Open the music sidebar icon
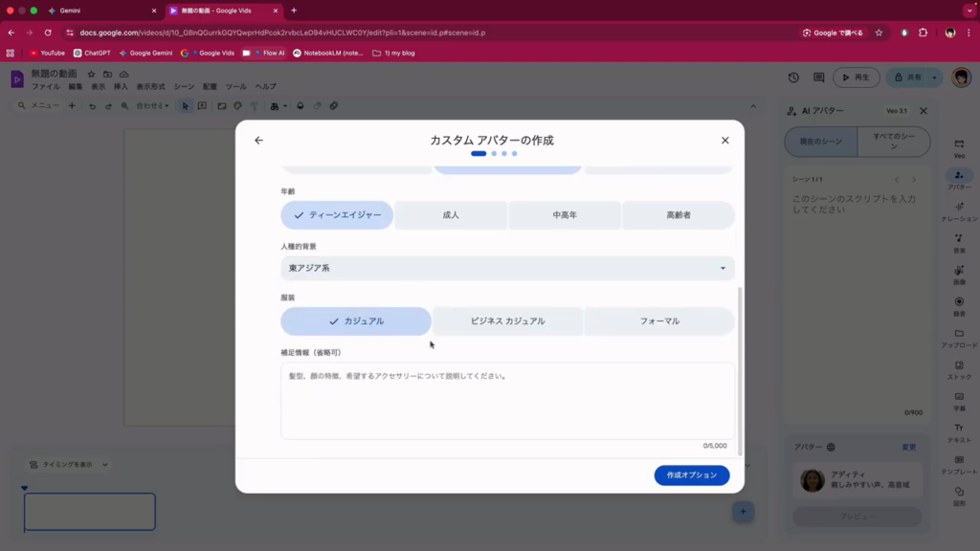 pos(959,242)
